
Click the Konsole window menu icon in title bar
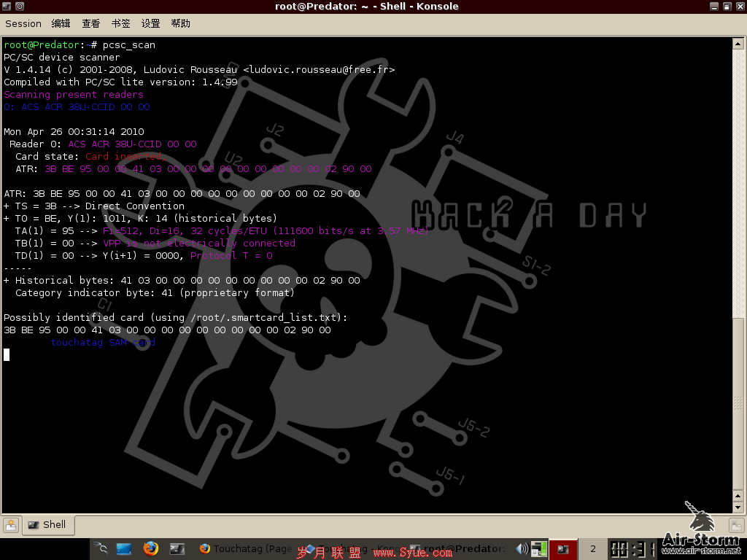6,6
